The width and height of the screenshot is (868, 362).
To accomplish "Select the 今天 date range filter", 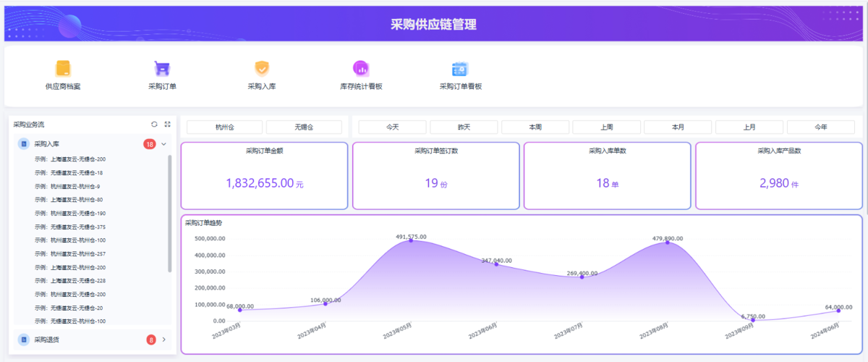I will 392,127.
